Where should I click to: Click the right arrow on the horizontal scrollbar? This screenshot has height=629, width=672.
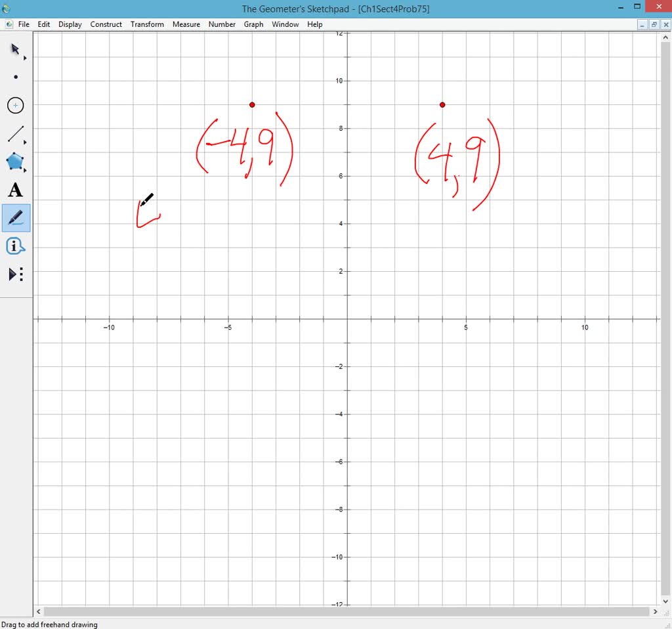pyautogui.click(x=654, y=611)
